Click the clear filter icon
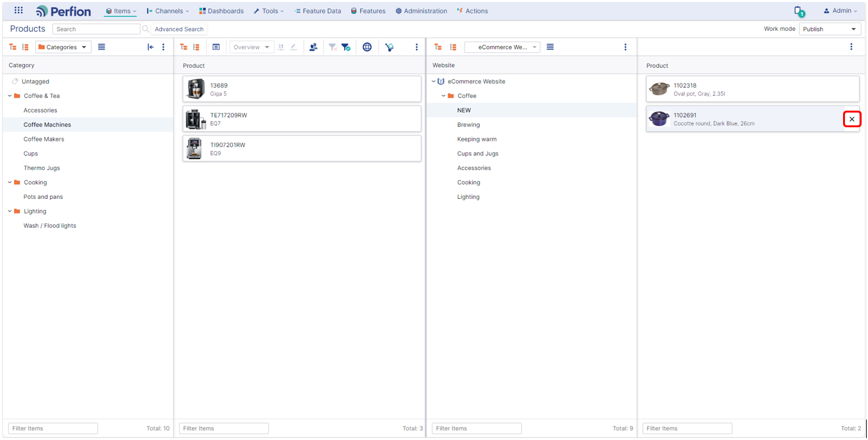868x440 pixels. [332, 47]
